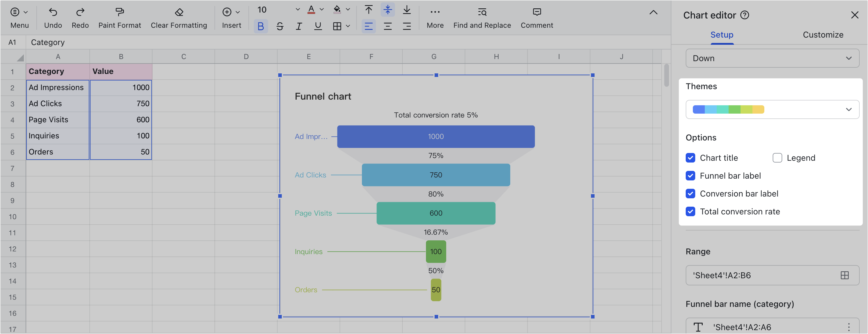
Task: Open the grid selector for the chart range
Action: tap(845, 275)
